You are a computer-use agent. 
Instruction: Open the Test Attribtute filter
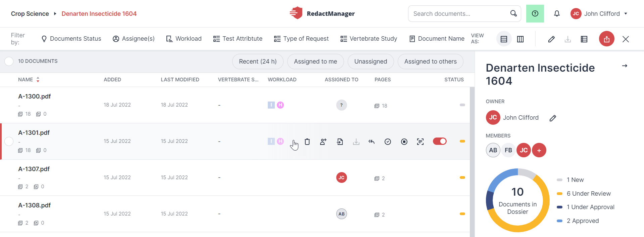coord(238,39)
